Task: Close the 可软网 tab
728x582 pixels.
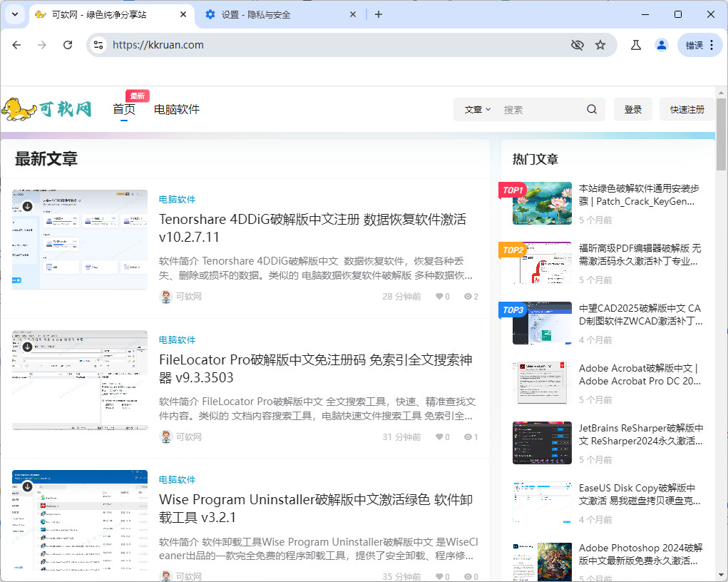Action: (x=183, y=14)
